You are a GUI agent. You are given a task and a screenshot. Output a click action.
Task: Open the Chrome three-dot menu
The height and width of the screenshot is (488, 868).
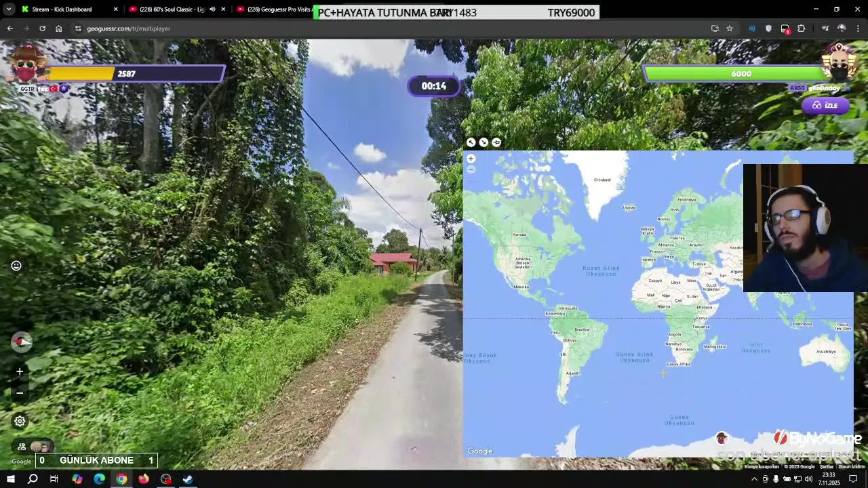(859, 28)
